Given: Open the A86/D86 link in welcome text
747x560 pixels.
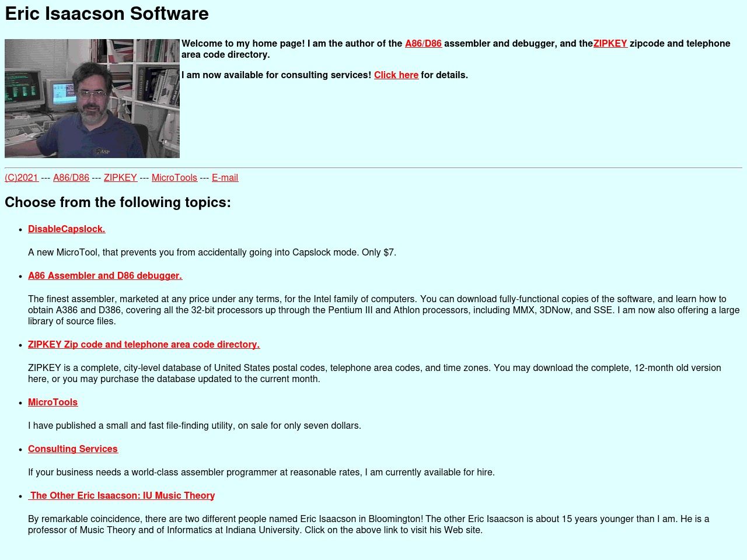Looking at the screenshot, I should click(423, 44).
